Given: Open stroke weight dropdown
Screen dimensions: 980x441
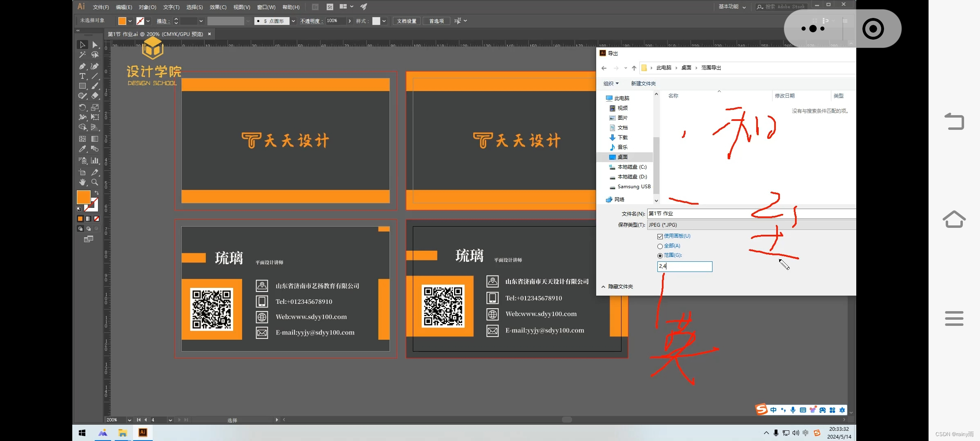Looking at the screenshot, I should [x=201, y=21].
